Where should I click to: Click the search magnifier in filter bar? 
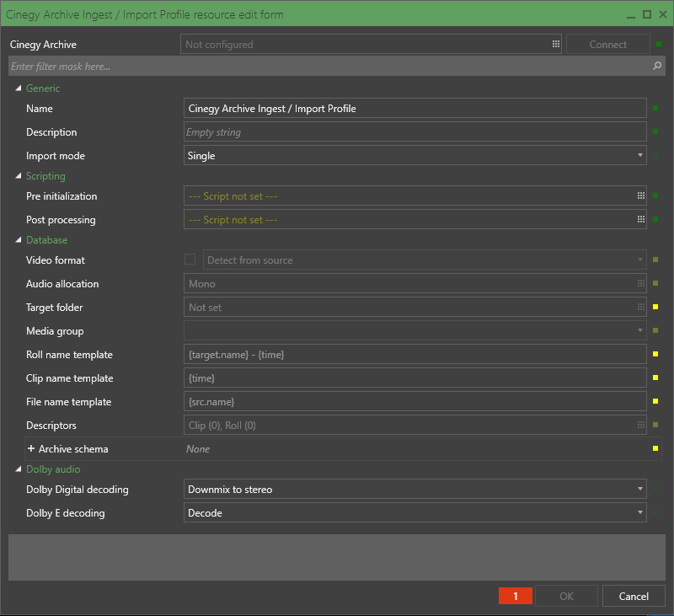point(657,66)
